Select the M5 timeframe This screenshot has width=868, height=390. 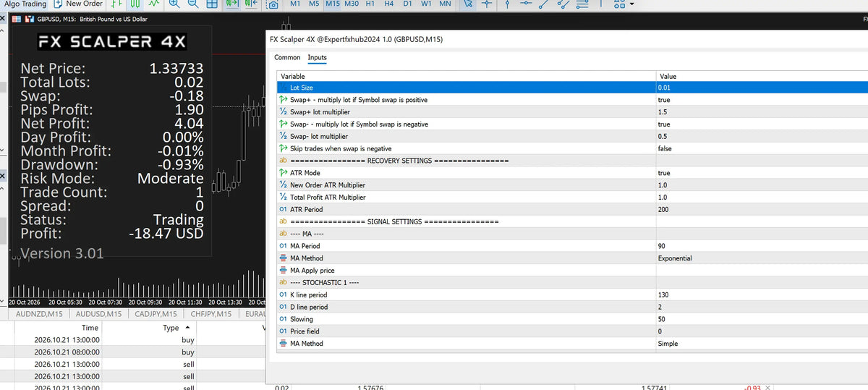[314, 4]
